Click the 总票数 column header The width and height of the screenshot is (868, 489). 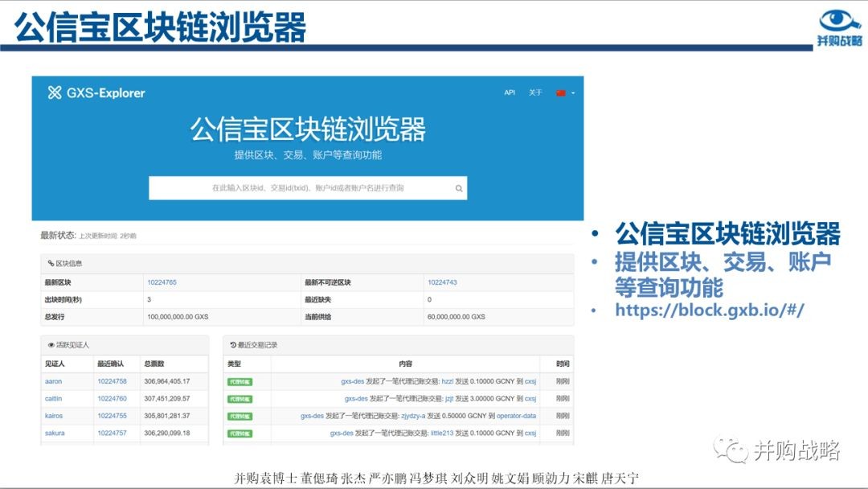point(154,364)
